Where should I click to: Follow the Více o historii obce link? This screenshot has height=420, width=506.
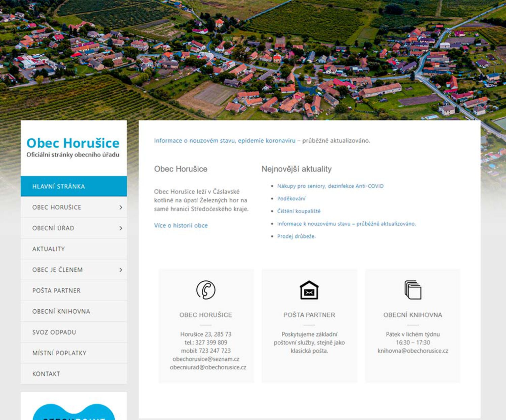point(181,225)
